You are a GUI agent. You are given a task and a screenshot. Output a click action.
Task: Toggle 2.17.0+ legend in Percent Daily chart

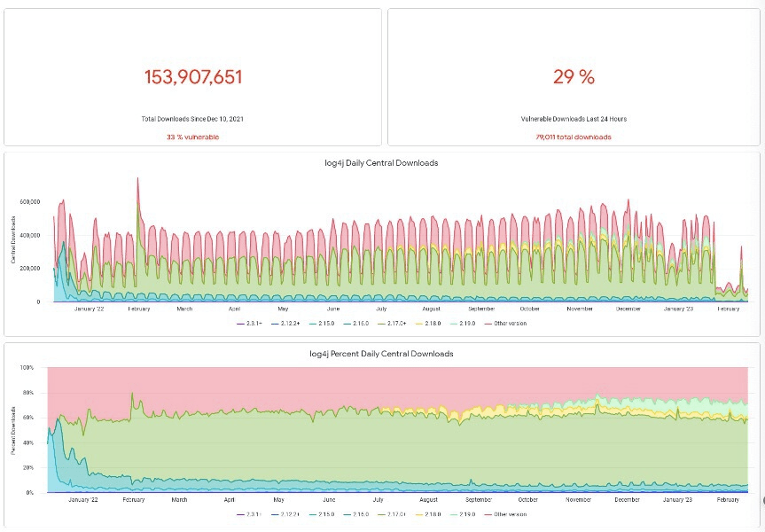pyautogui.click(x=392, y=514)
